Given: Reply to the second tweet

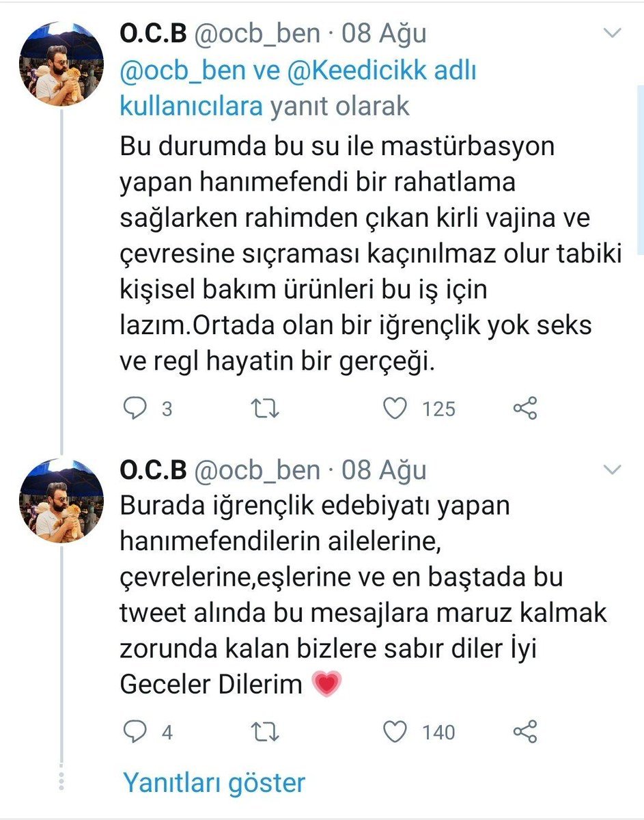Looking at the screenshot, I should (135, 732).
